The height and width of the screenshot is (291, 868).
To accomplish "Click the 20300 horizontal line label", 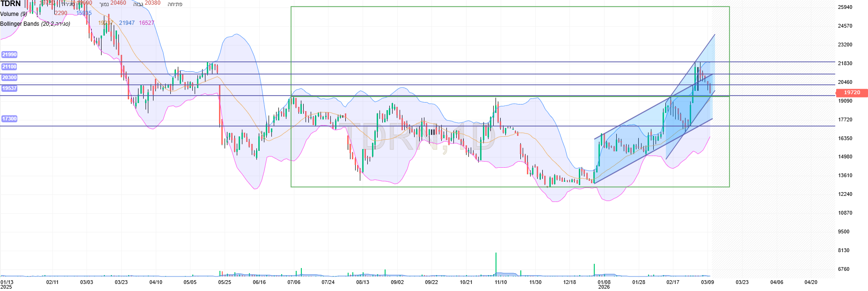I will point(9,78).
